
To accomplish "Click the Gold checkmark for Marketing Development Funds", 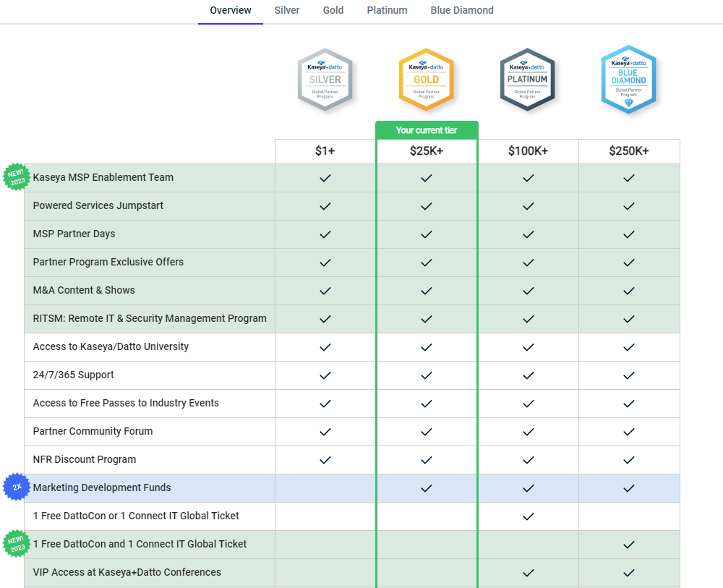I will pos(427,488).
